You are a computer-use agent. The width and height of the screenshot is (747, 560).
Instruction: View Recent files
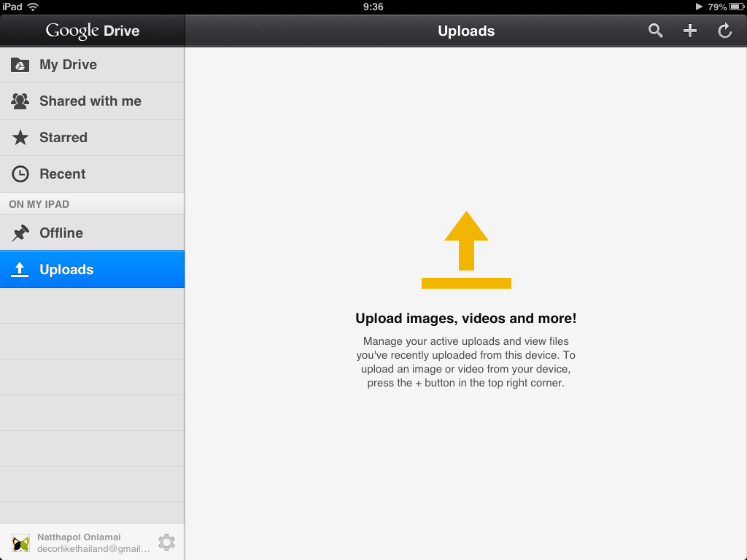click(x=93, y=174)
